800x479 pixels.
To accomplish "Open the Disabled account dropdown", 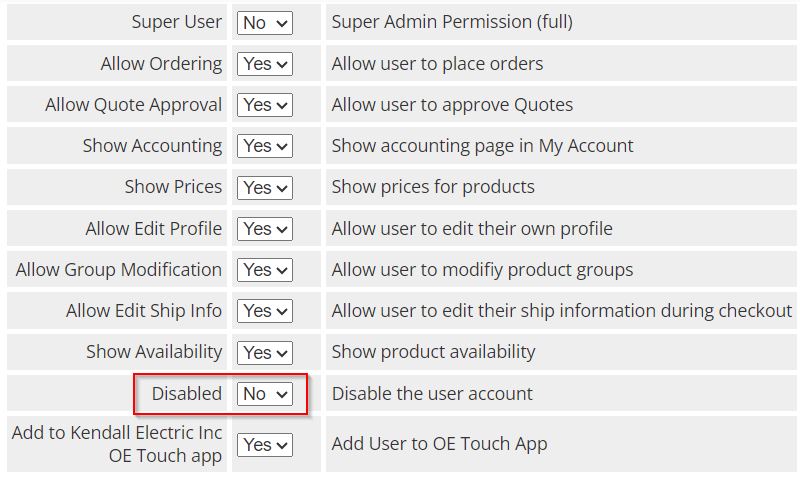I will coord(264,394).
